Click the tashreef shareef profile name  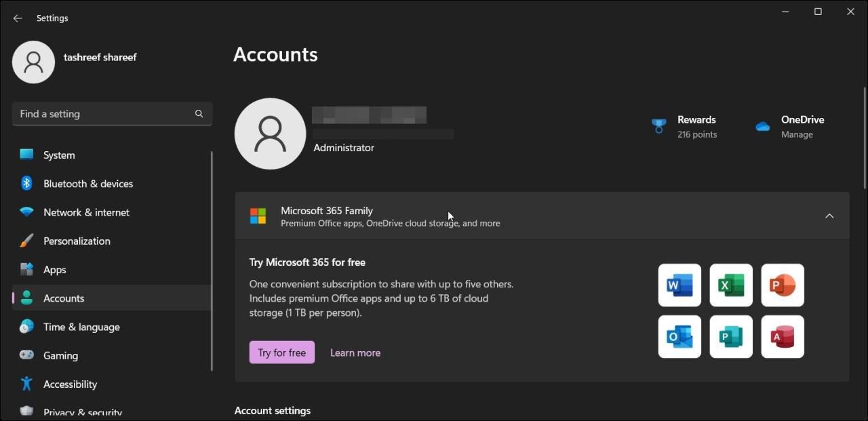click(100, 58)
